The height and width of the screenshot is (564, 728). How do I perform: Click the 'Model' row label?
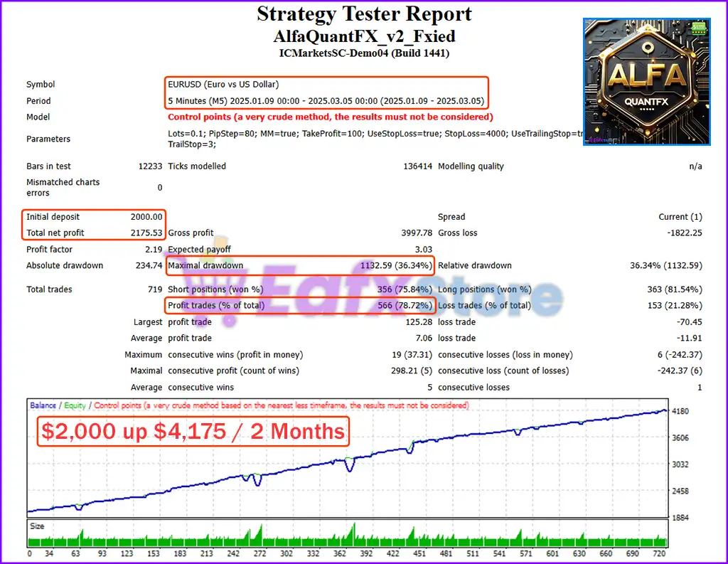click(38, 117)
